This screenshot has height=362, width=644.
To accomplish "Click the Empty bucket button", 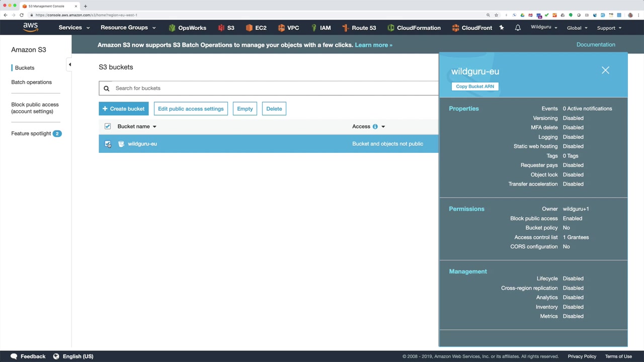I will click(x=245, y=109).
